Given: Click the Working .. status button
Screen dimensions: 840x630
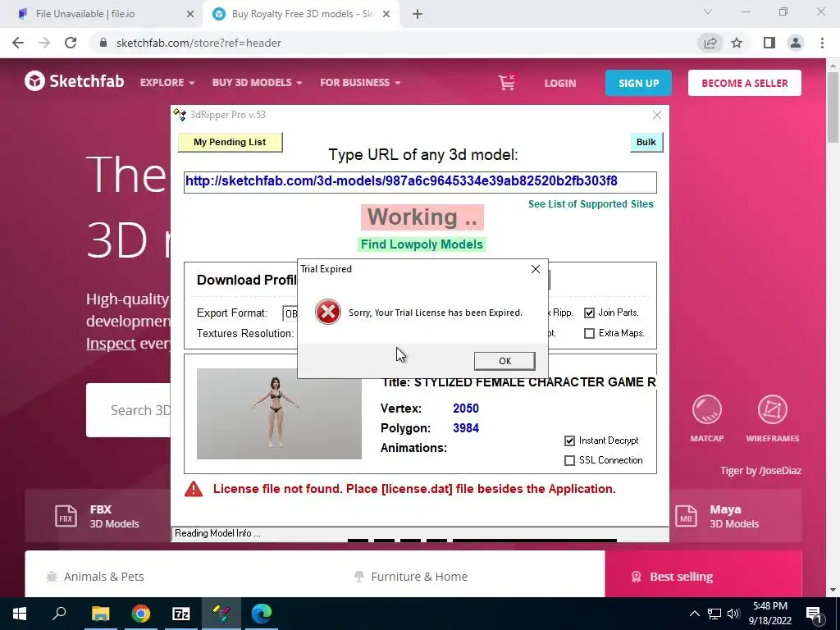Looking at the screenshot, I should click(422, 217).
